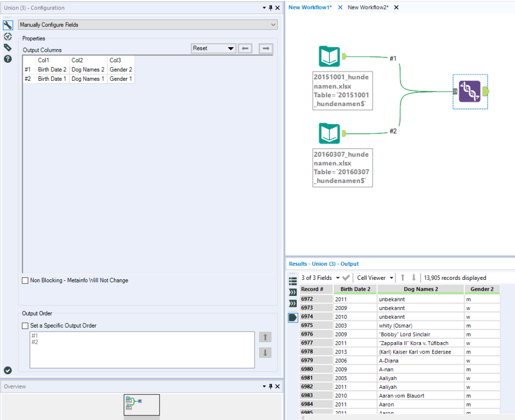The image size is (515, 420).
Task: Select the 20160307_hundenamen.xlsx Input Data tool
Action: click(329, 134)
